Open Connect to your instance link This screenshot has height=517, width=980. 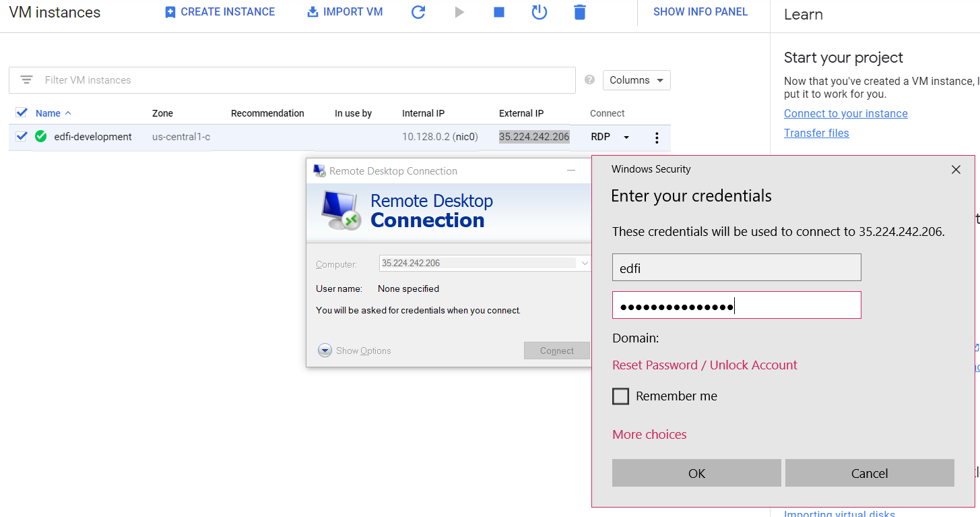(x=846, y=113)
